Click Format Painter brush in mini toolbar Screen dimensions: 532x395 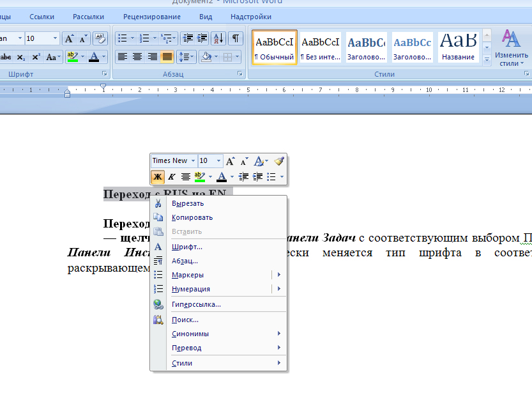click(x=279, y=161)
